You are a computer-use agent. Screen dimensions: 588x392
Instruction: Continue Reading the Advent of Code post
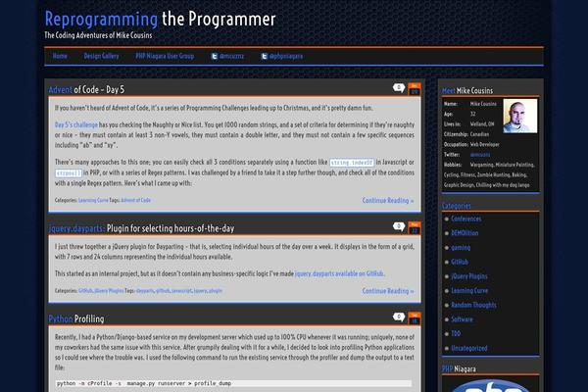point(388,200)
